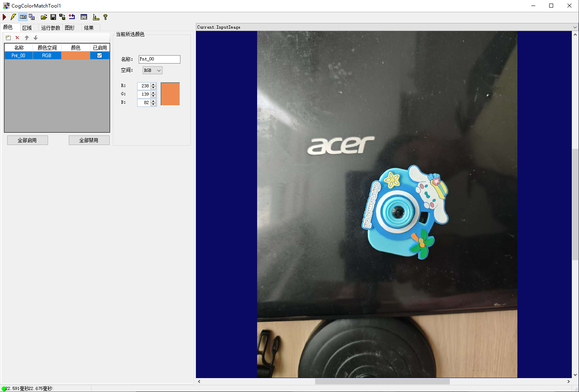579x392 pixels.
Task: Click the save-as icon with small disks
Action: pyautogui.click(x=62, y=17)
